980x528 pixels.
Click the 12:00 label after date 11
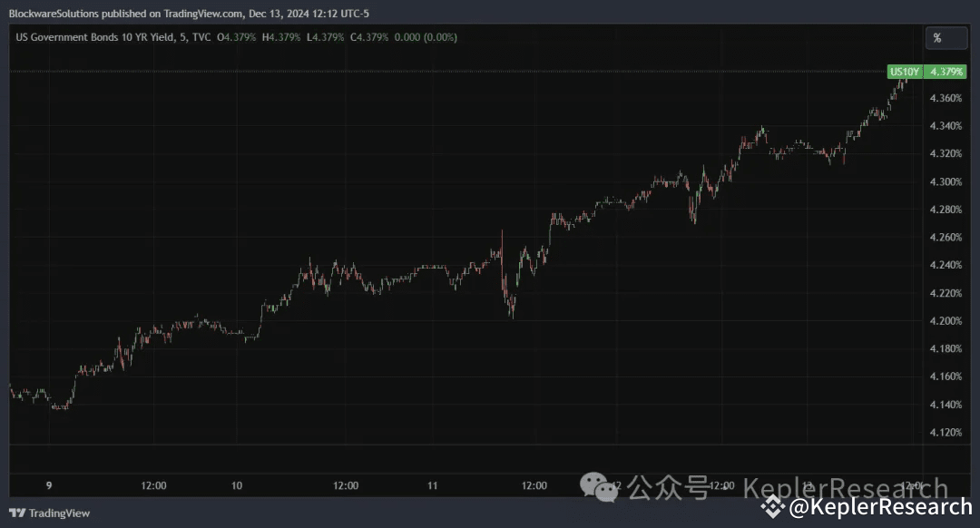point(534,485)
